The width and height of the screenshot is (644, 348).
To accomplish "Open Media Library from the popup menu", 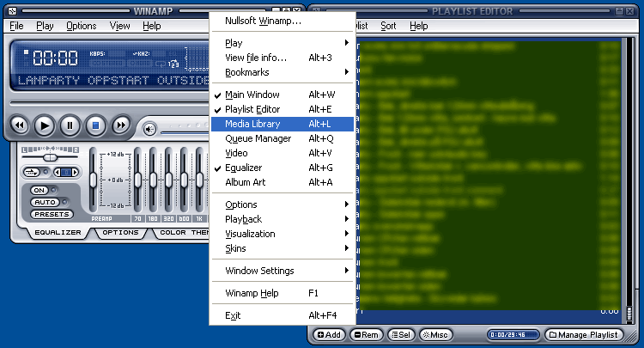I will coord(283,124).
